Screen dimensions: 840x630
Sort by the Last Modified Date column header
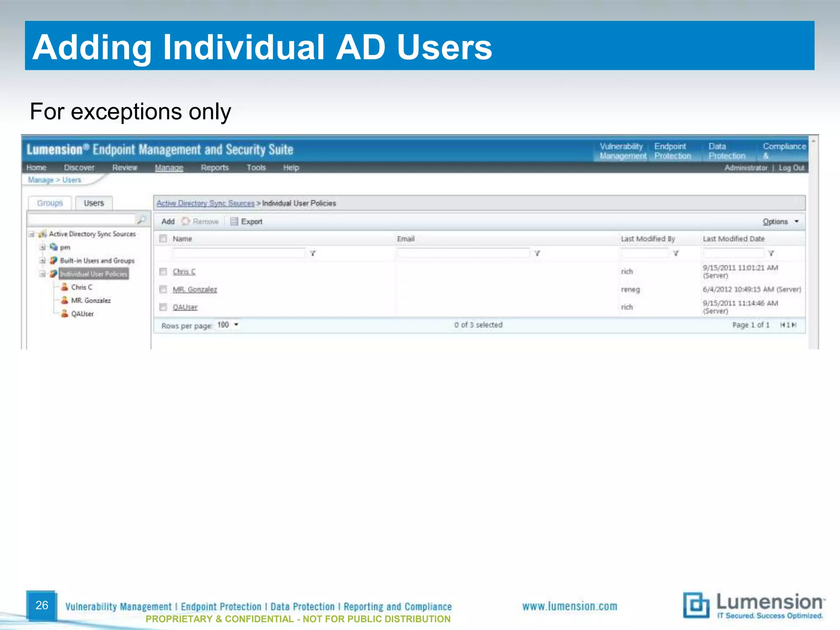(x=734, y=238)
